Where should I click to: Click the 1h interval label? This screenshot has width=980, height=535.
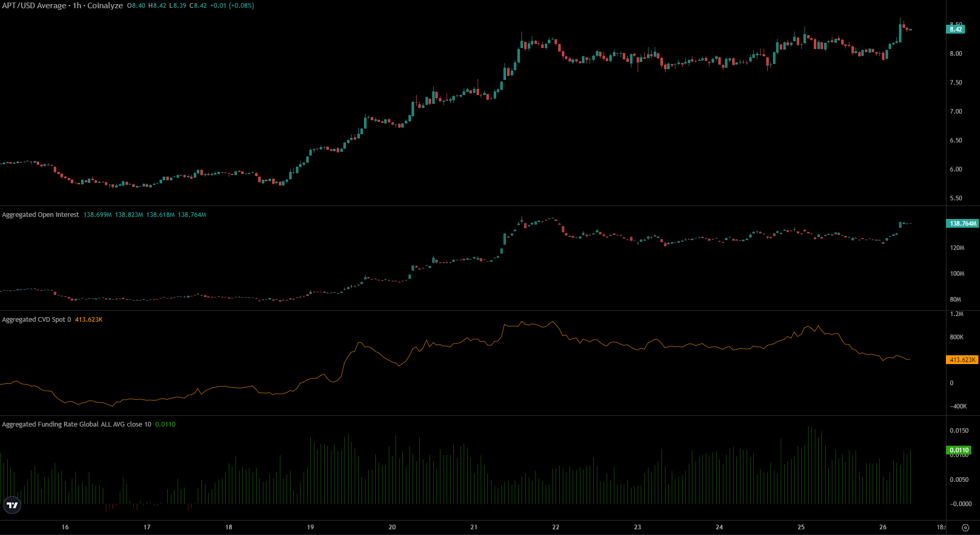pyautogui.click(x=77, y=6)
